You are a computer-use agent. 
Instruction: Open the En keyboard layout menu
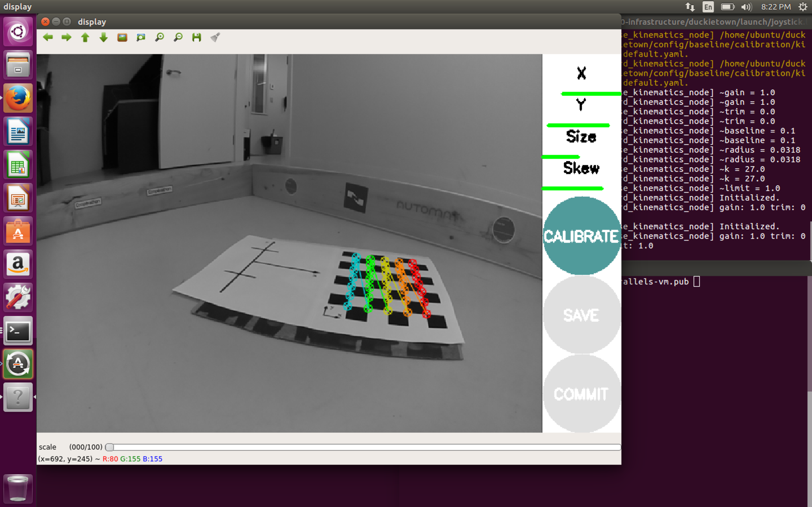point(708,7)
